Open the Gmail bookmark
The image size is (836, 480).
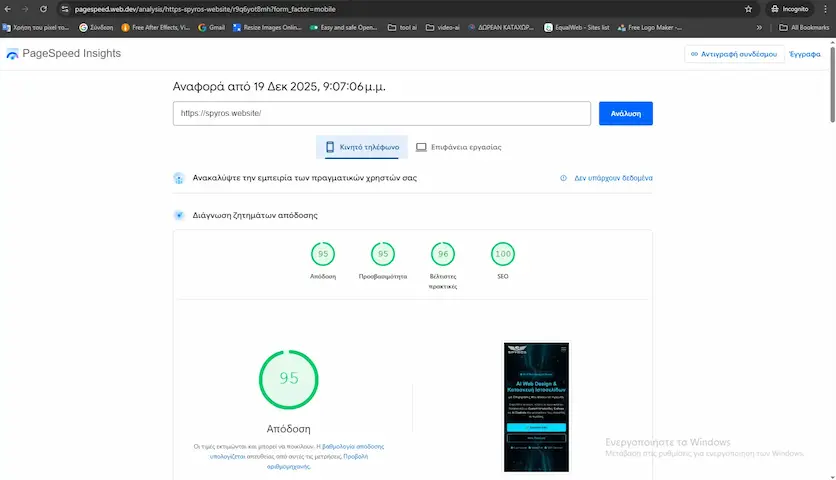tap(212, 27)
